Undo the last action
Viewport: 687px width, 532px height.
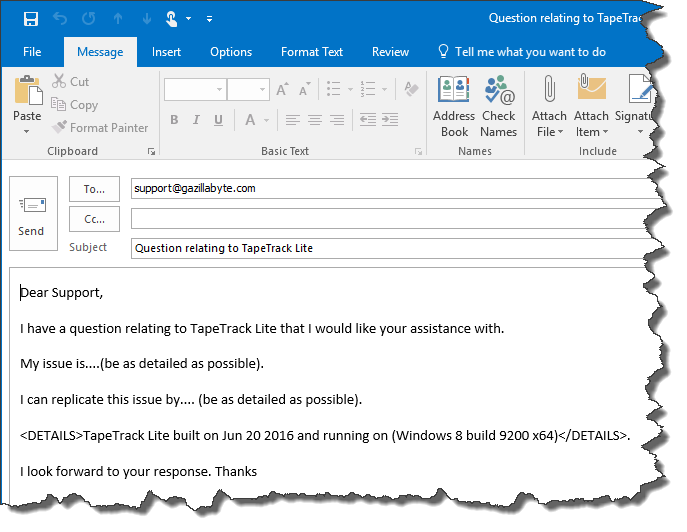pyautogui.click(x=60, y=19)
